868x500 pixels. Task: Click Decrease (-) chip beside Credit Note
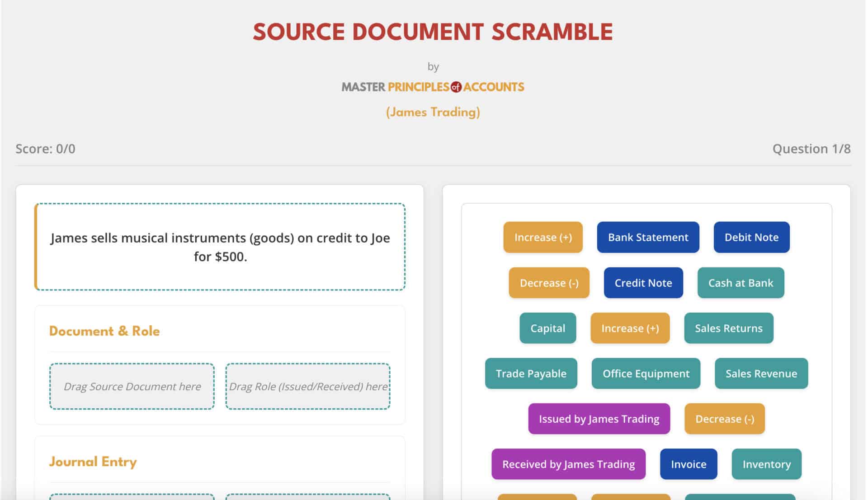(x=548, y=283)
